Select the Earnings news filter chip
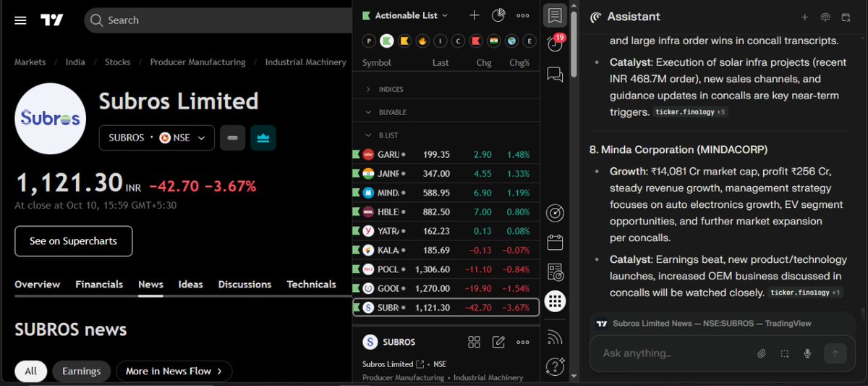 [x=81, y=371]
